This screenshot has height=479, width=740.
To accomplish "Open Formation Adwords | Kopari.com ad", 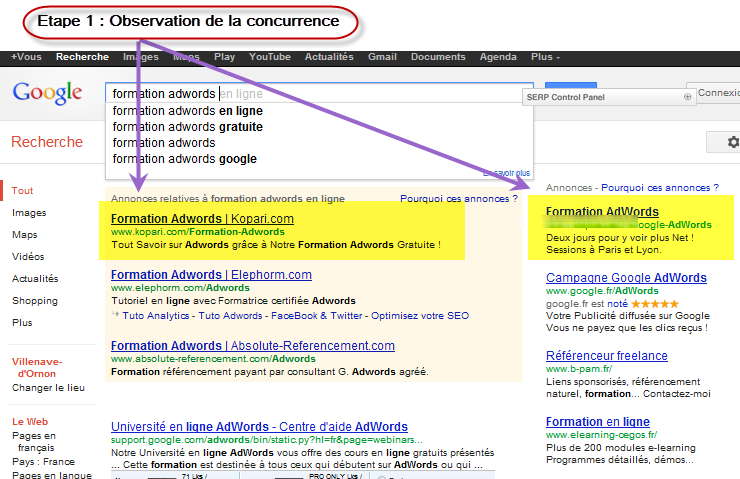I will point(202,219).
